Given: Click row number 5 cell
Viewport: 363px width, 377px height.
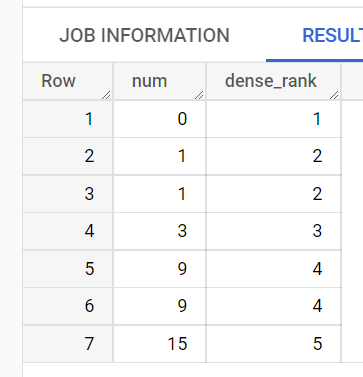Looking at the screenshot, I should coord(68,269).
